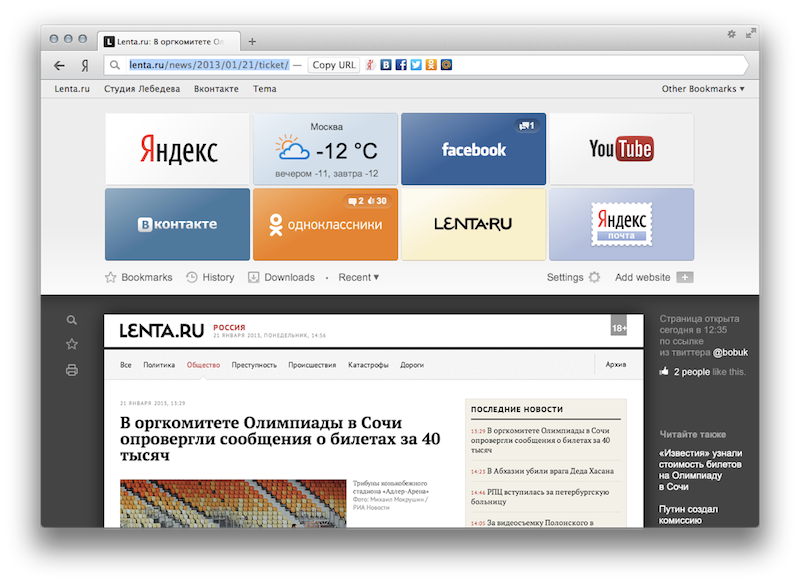Share the page via the Ya.ru icon

370,65
